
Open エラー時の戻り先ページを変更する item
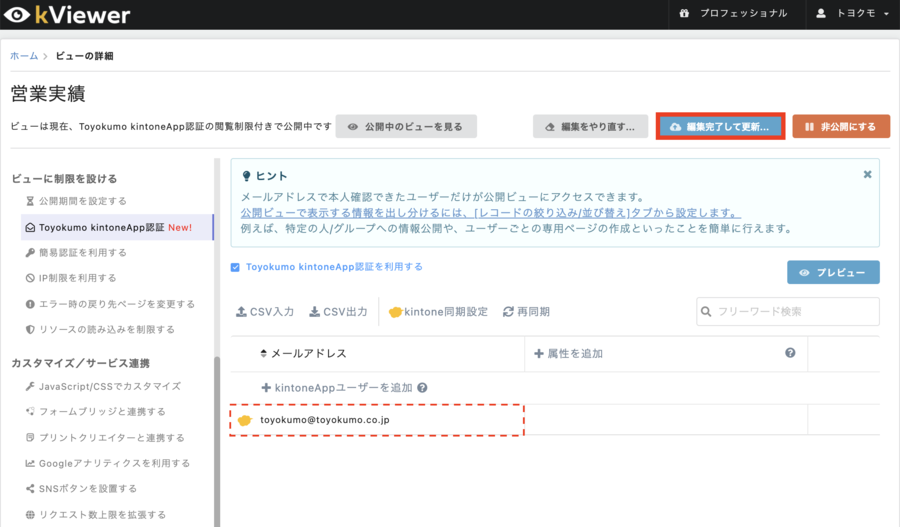[117, 304]
